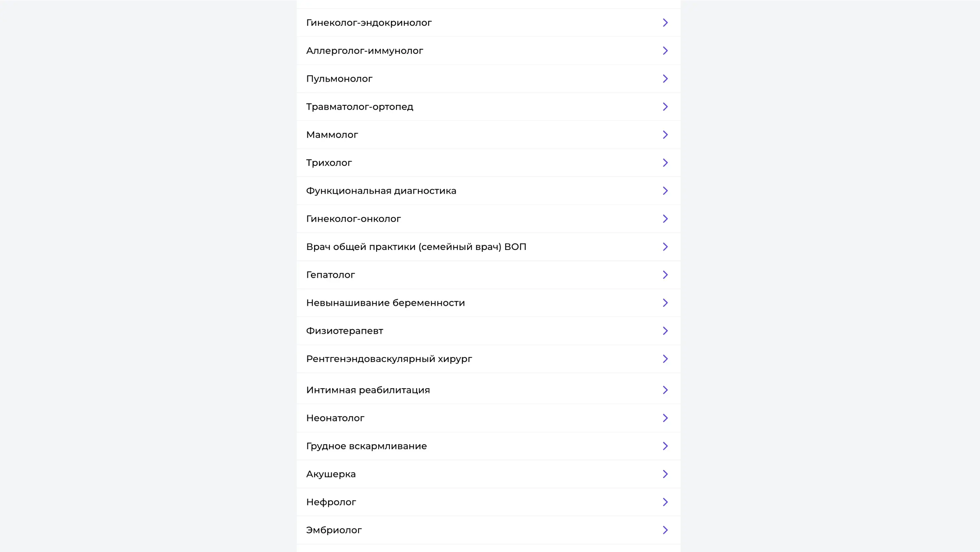Viewport: 980px width, 552px height.
Task: Click the arrow icon beside Неонатолог
Action: [665, 418]
